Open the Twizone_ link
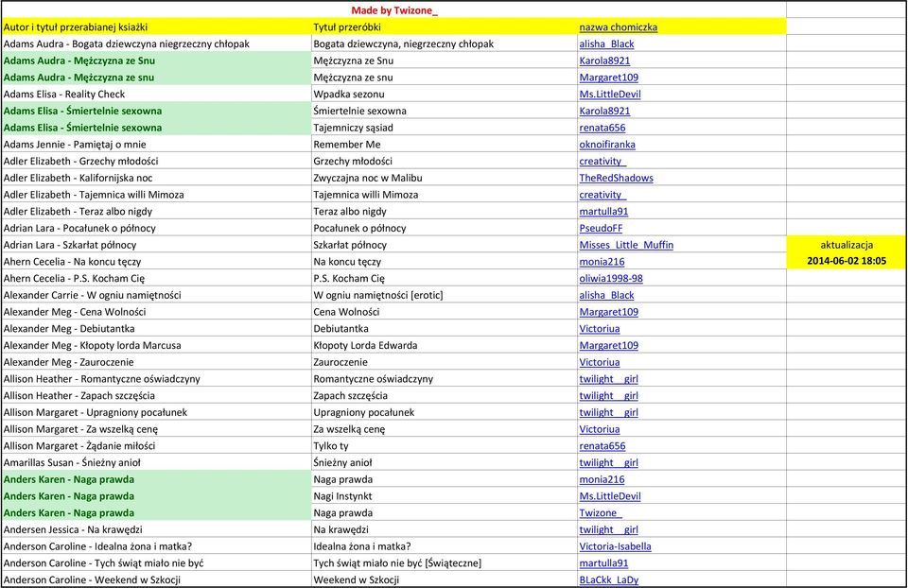 (601, 514)
